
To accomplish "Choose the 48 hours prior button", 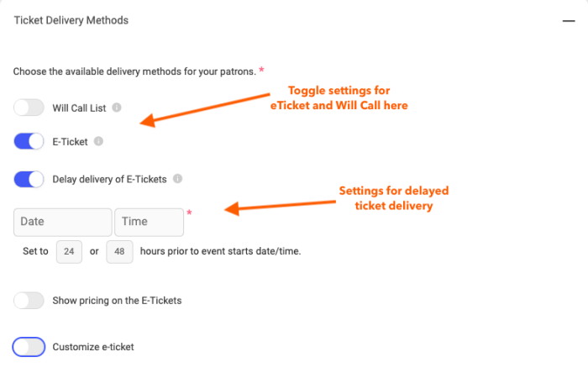I will 119,251.
